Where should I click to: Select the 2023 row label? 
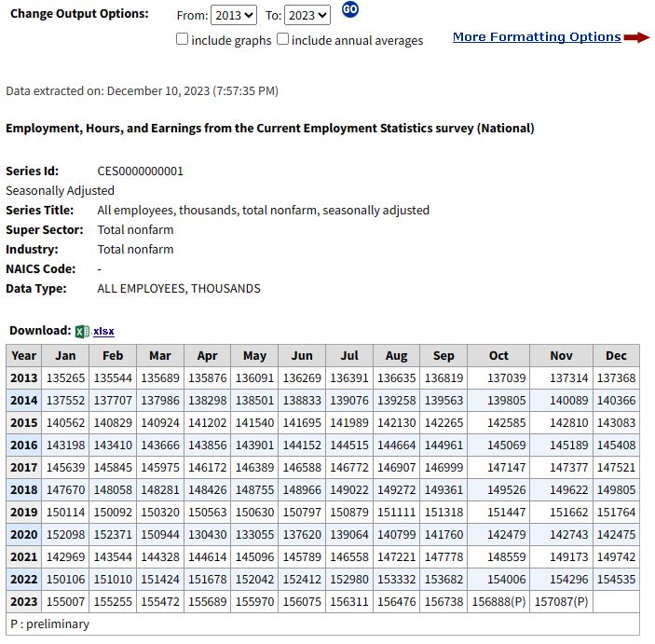click(x=24, y=601)
